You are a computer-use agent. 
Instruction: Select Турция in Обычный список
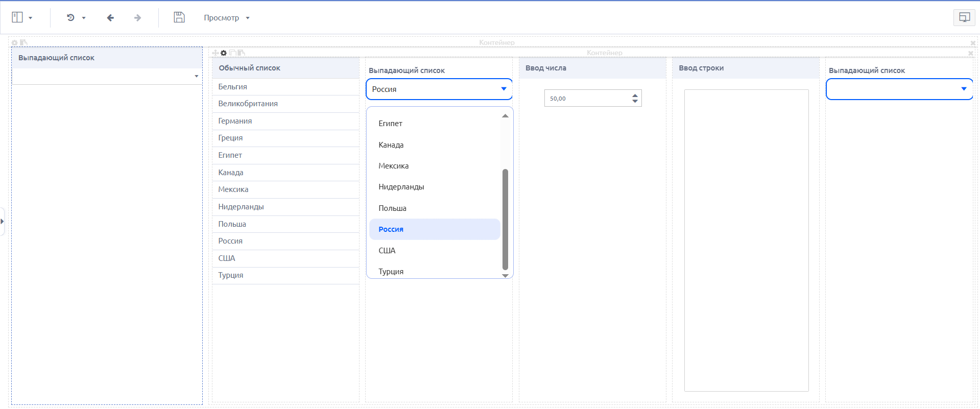click(x=285, y=275)
